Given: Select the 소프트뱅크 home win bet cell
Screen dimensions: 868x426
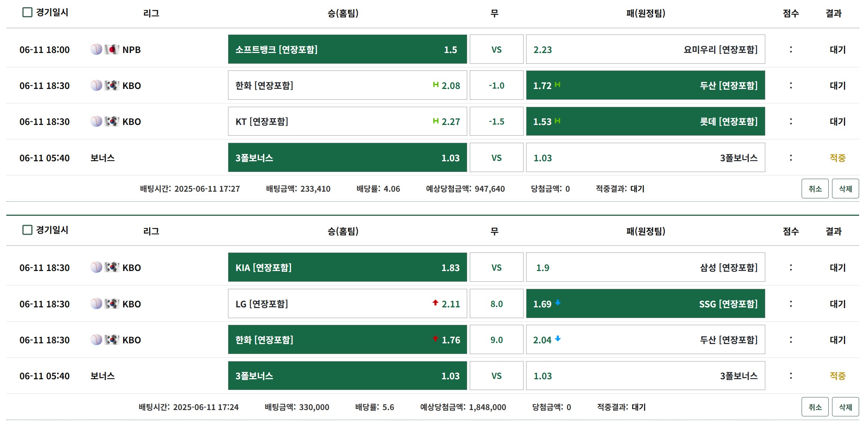Looking at the screenshot, I should (x=347, y=49).
